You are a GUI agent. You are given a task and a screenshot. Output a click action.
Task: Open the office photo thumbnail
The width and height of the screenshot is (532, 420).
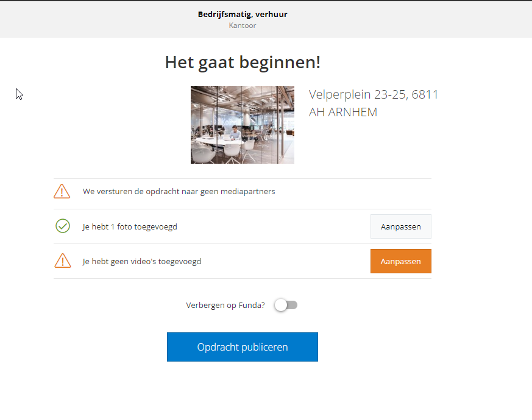(x=243, y=125)
